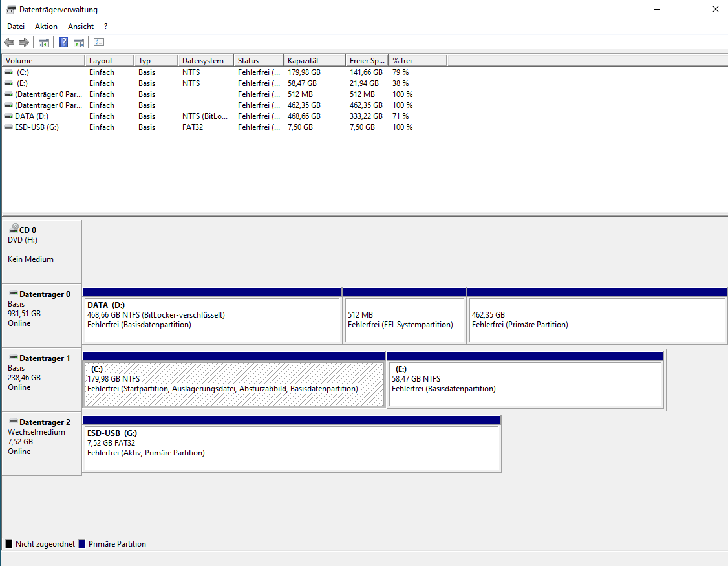Maximize the Datenträgerverwaltung window
728x566 pixels.
pyautogui.click(x=686, y=9)
